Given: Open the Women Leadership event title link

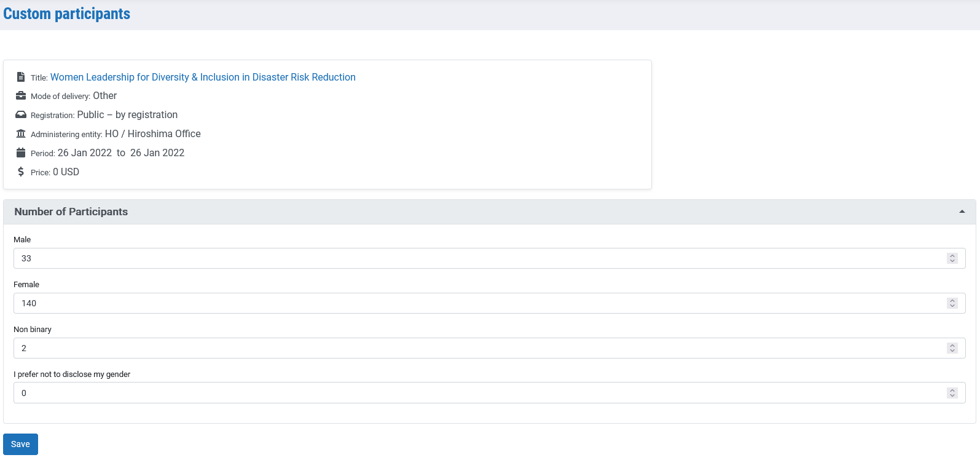Looking at the screenshot, I should tap(203, 77).
